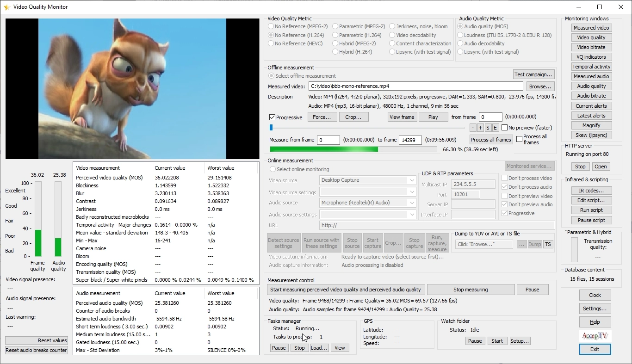
Task: Click the measured video path field
Action: coord(415,86)
